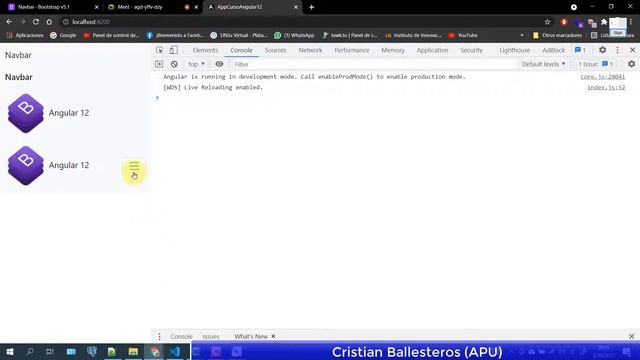Open File Explorer from the taskbar
Viewport: 640px width, 360px height.
(133, 351)
